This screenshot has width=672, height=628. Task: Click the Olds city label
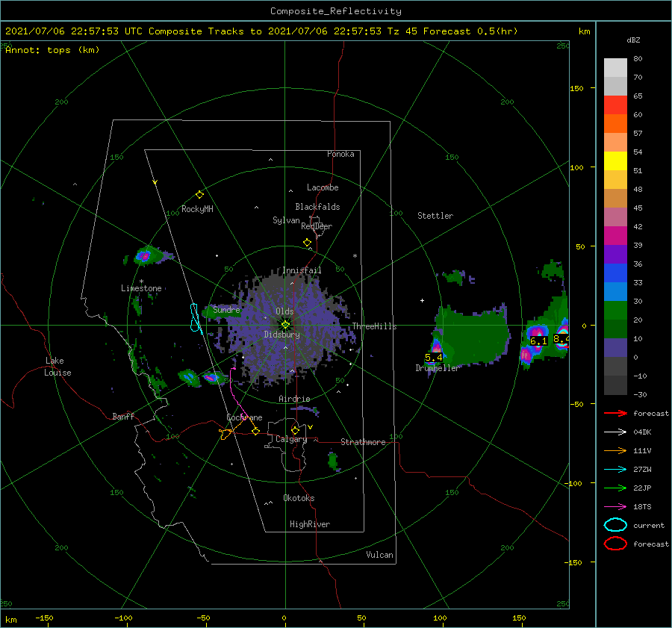pos(284,311)
